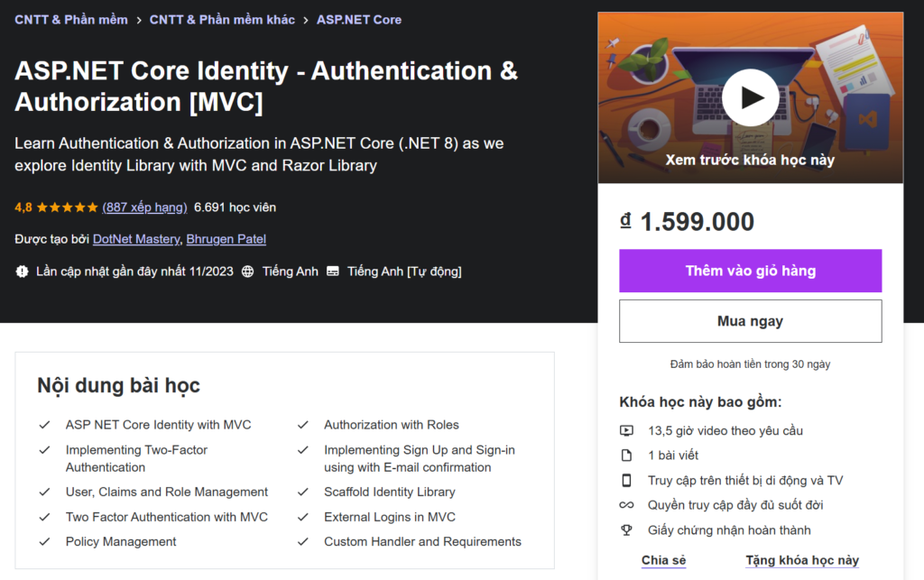Select the checkmark next to Policy Management
924x580 pixels.
[44, 542]
